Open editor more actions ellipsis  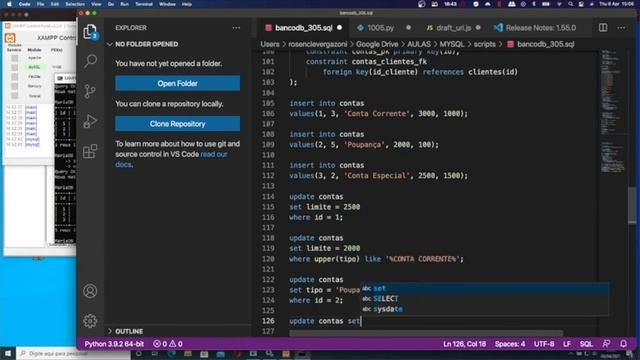coord(621,28)
